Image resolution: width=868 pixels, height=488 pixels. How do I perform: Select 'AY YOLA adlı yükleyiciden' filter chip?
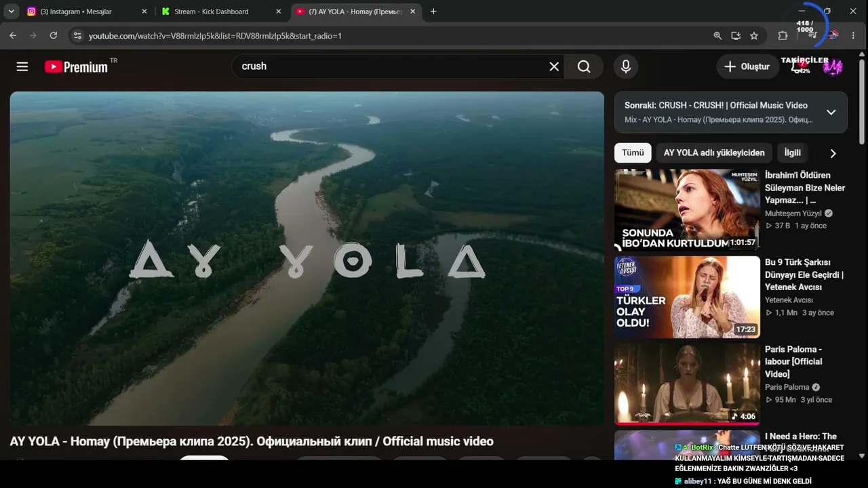714,153
